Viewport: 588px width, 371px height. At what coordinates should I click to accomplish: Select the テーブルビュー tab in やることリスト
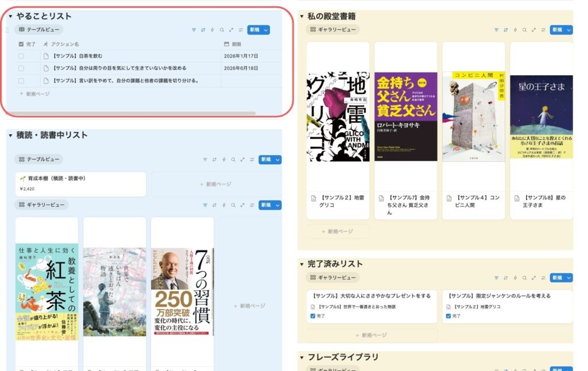tap(39, 29)
